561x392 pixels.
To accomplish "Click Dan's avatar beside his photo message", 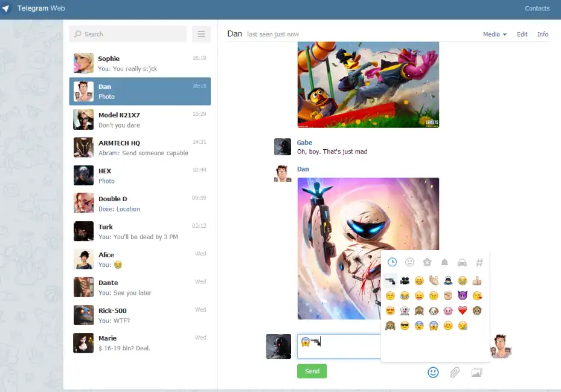I will click(283, 173).
